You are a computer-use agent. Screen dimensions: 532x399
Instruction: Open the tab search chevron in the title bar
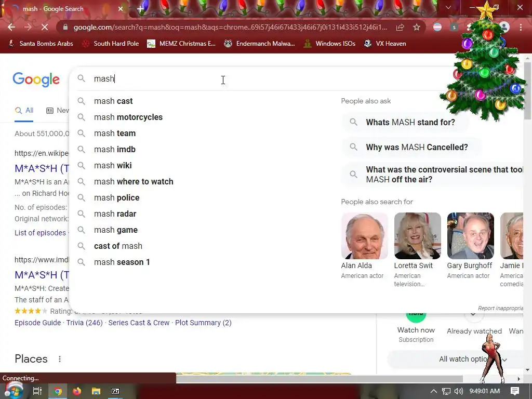coord(448,7)
